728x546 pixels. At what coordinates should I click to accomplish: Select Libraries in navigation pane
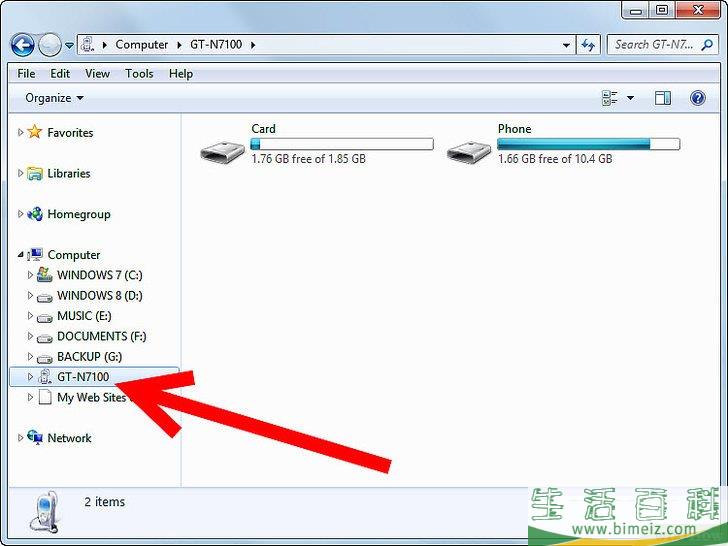pos(69,174)
